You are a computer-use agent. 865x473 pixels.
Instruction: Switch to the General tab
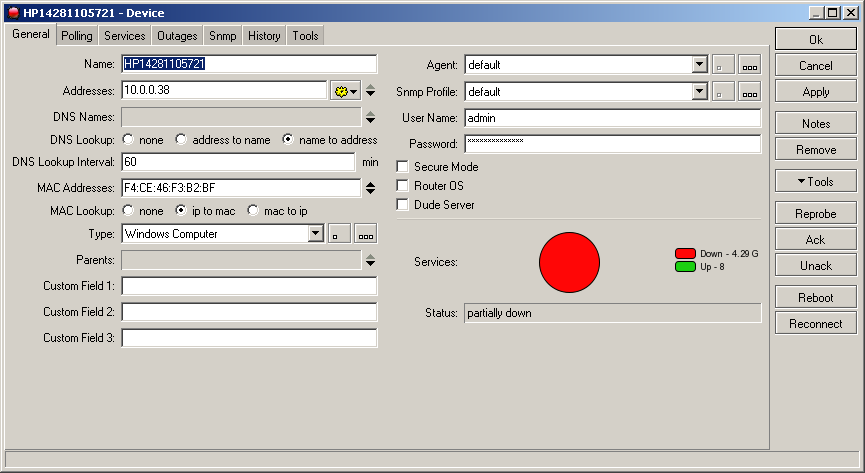[31, 34]
